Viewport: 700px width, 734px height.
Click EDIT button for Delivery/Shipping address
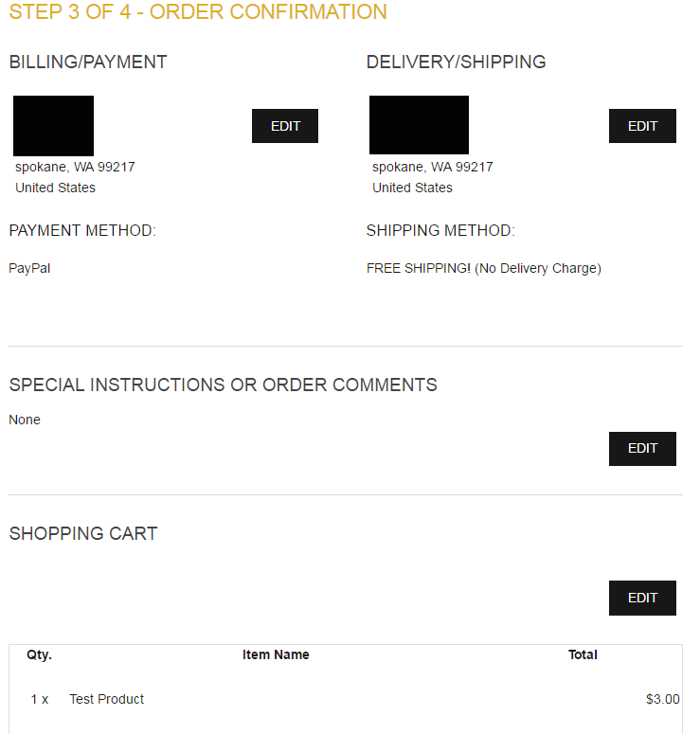tap(642, 126)
